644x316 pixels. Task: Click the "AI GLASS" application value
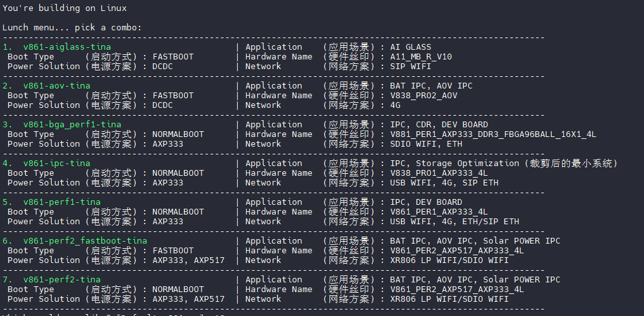410,47
